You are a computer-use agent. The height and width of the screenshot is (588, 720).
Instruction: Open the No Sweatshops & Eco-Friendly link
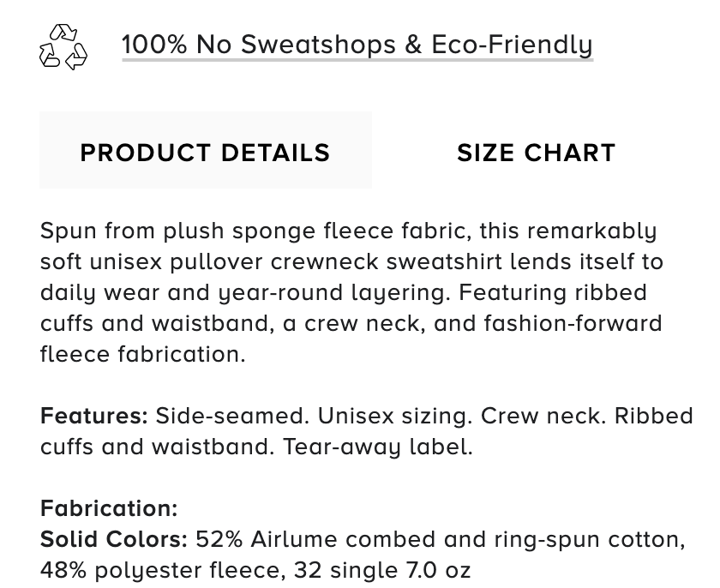(357, 45)
